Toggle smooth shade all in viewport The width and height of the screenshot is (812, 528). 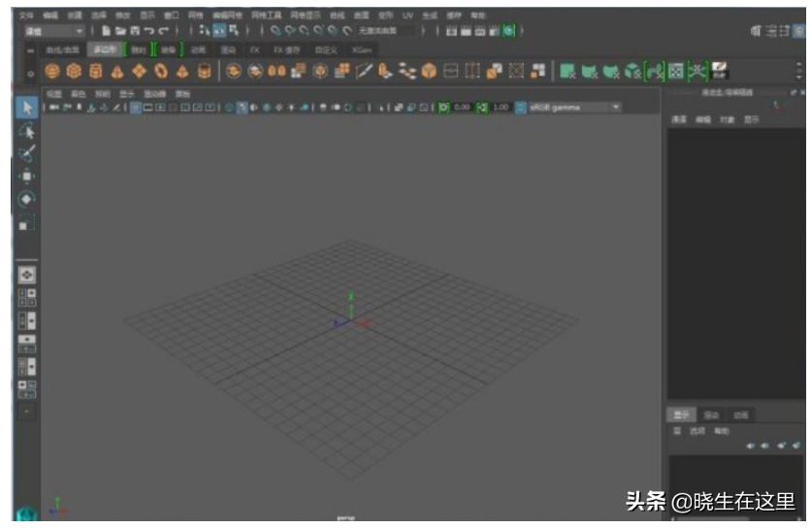tap(242, 108)
